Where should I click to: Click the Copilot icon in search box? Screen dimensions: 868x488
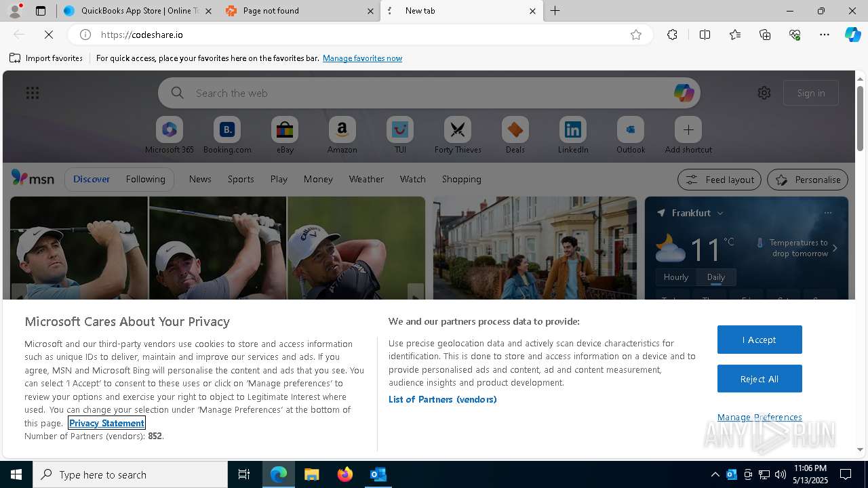tap(684, 93)
